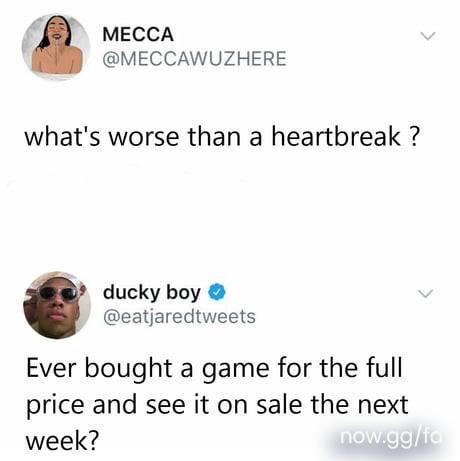
Task: Open ducky boy's sunglasses profile picture
Action: [x=57, y=305]
